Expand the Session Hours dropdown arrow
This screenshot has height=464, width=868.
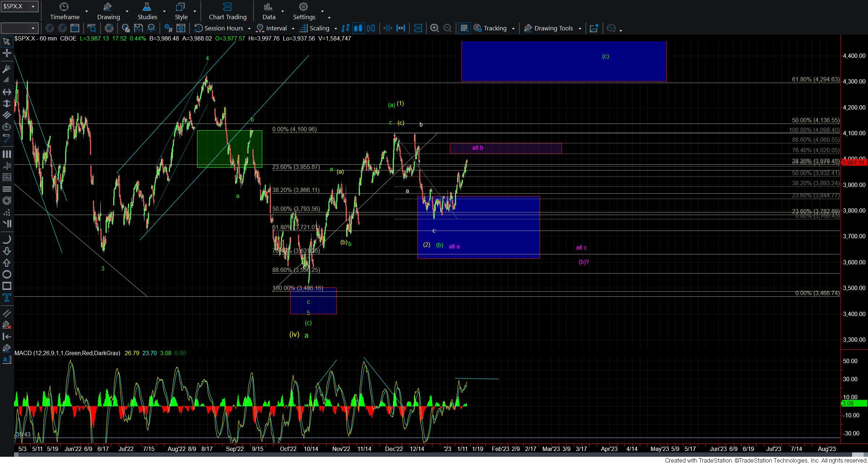point(249,28)
